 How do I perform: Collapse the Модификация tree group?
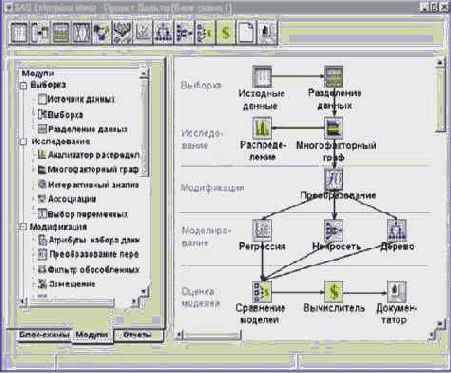coord(23,227)
